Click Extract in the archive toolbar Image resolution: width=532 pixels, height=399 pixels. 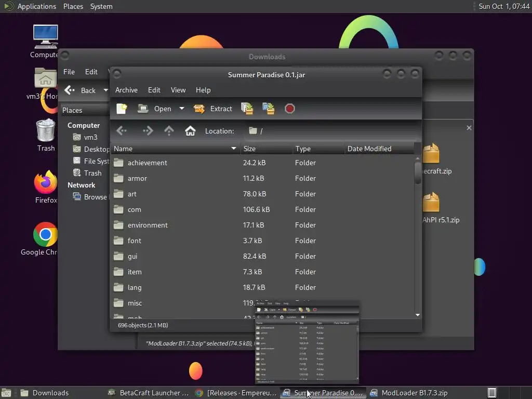point(212,109)
